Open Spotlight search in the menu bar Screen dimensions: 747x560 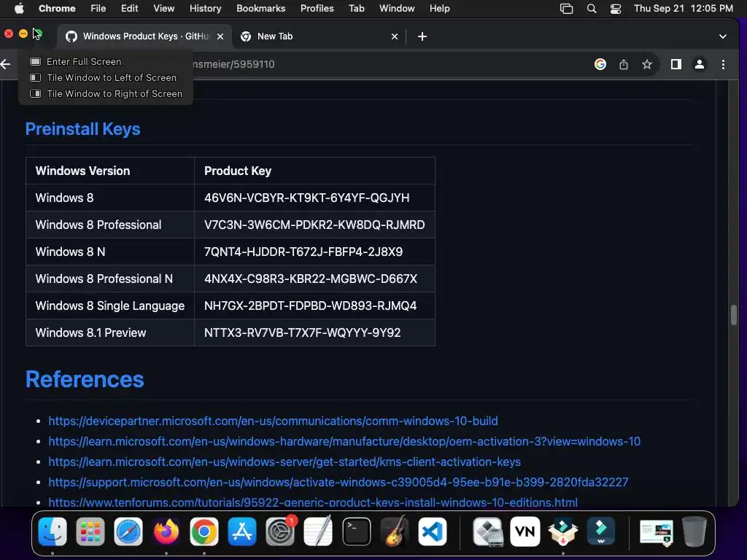point(591,9)
